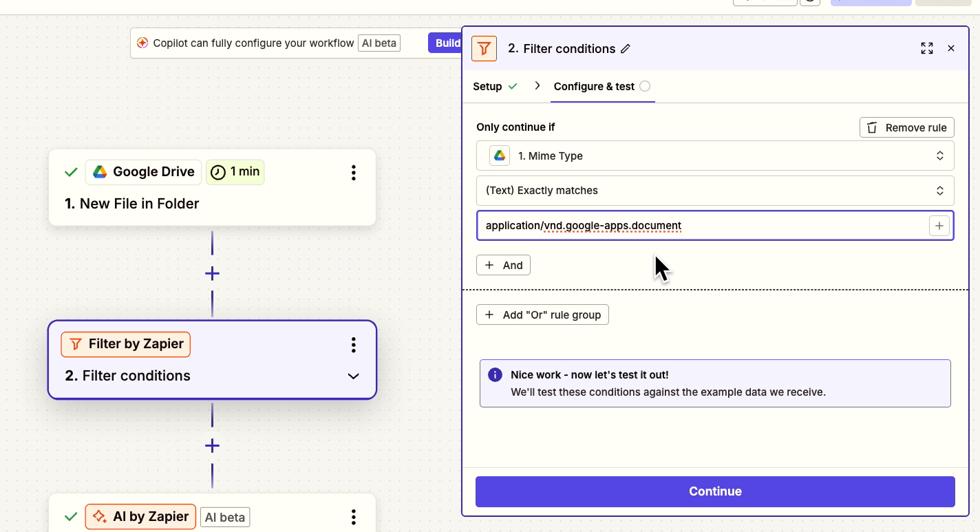Image resolution: width=980 pixels, height=532 pixels.
Task: Click the pencil icon to rename Filter conditions
Action: 626,49
